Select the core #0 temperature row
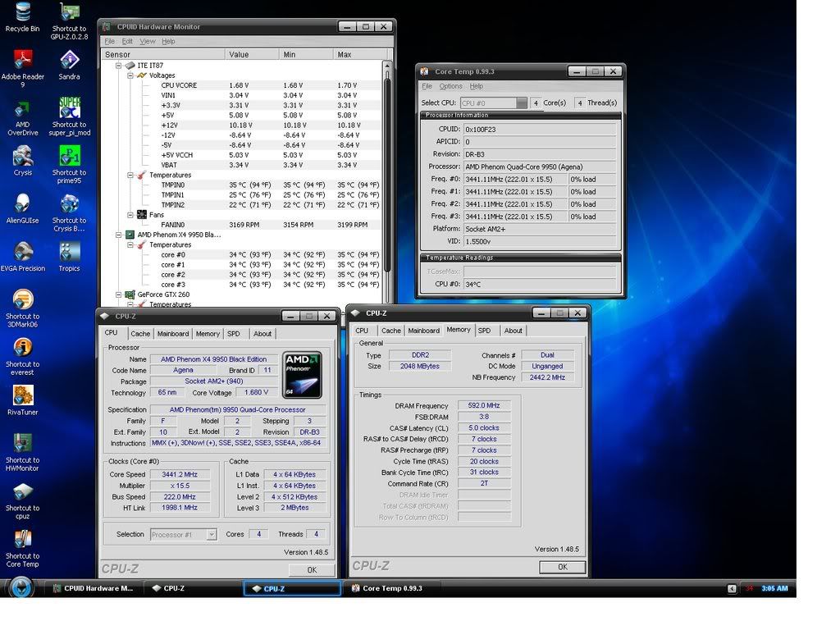The image size is (840, 630). tap(242, 255)
